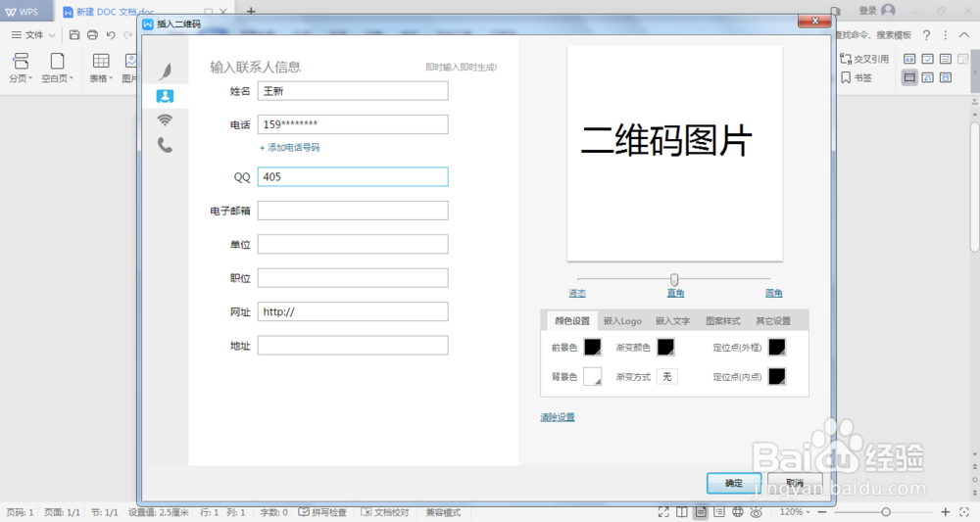Switch to page layout view icon
Image resolution: width=980 pixels, height=522 pixels.
pos(701,512)
